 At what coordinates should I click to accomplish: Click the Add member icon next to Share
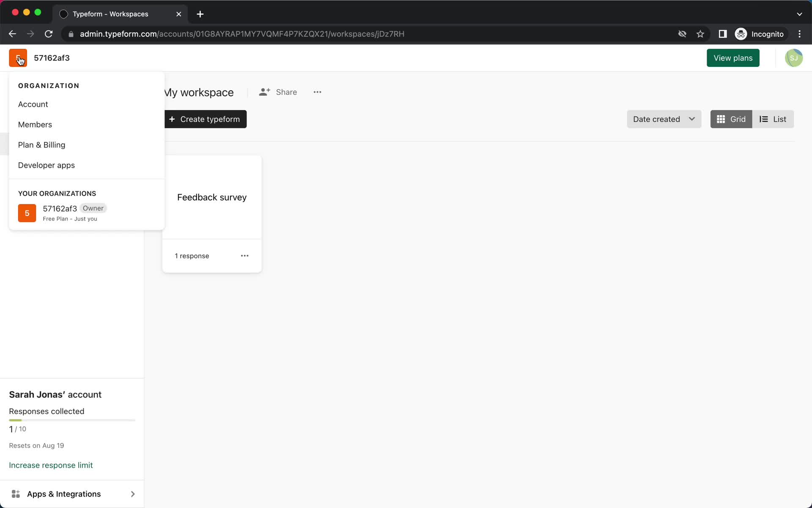[265, 92]
